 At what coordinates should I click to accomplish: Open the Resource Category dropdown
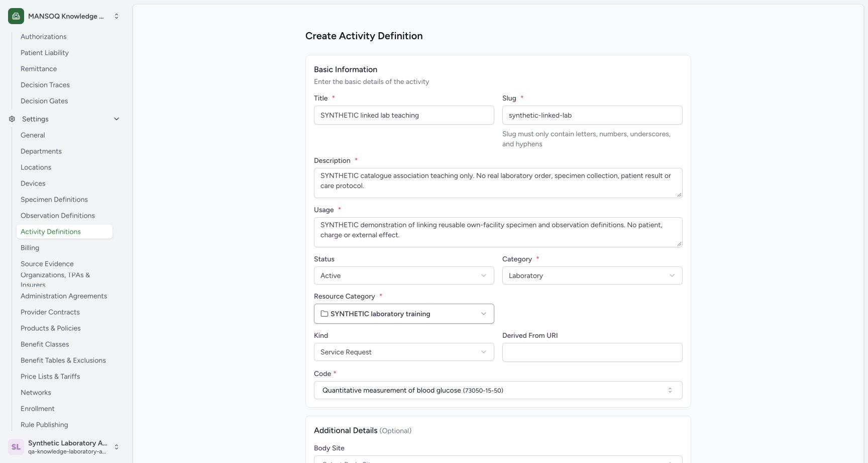404,314
